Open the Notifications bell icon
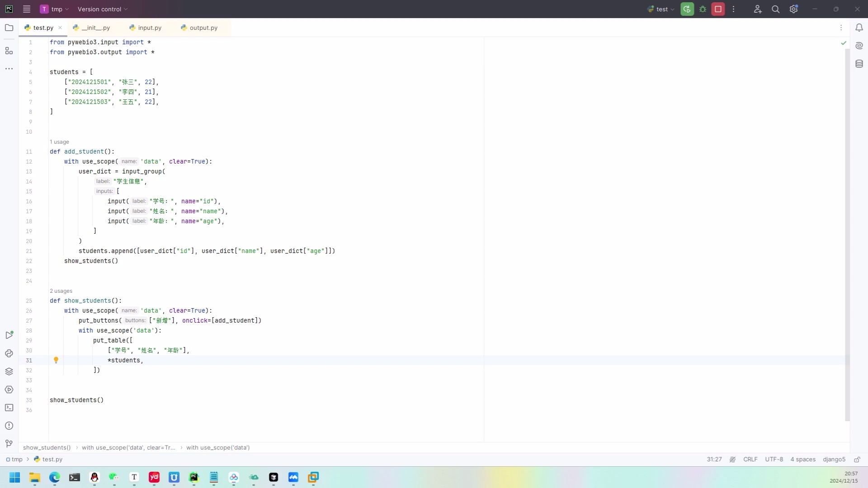Viewport: 868px width, 488px height. tap(859, 28)
